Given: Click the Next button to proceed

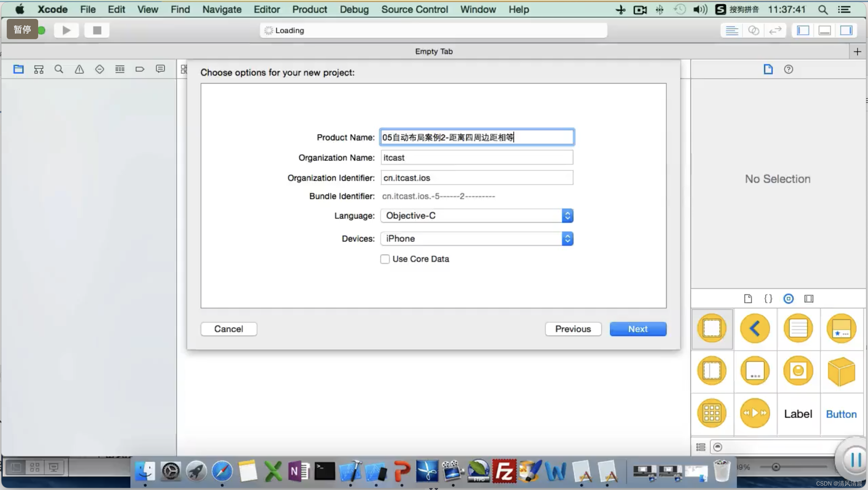Looking at the screenshot, I should 637,329.
